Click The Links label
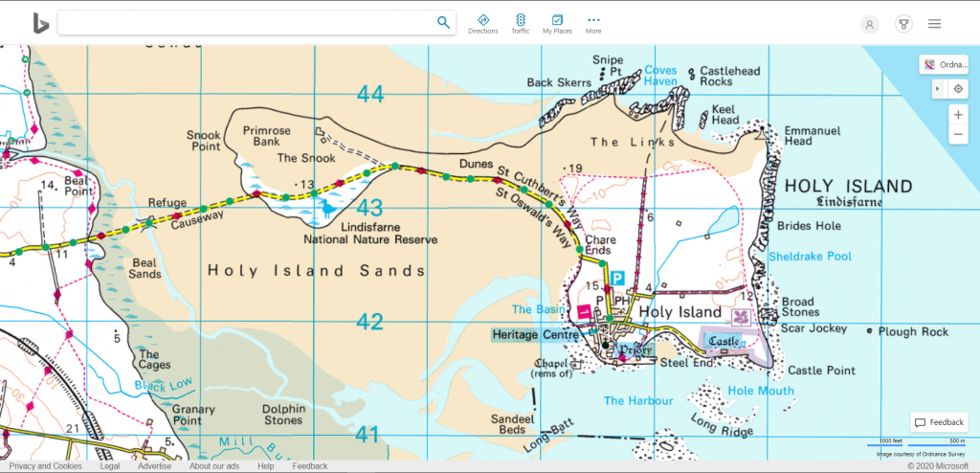The width and height of the screenshot is (980, 473). (x=633, y=142)
